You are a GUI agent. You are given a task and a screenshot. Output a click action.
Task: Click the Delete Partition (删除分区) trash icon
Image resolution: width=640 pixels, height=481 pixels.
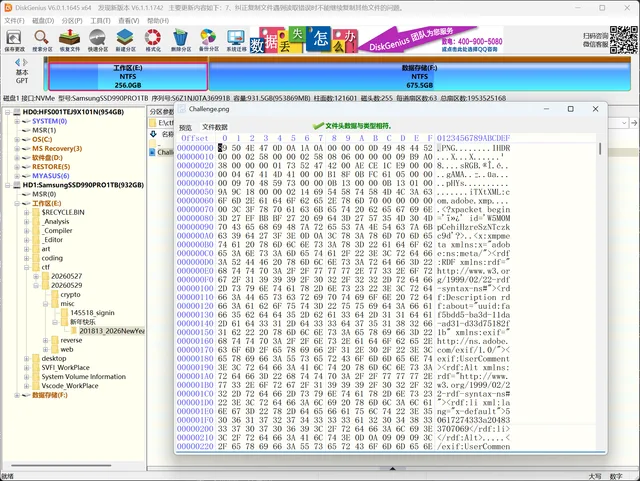(180, 38)
